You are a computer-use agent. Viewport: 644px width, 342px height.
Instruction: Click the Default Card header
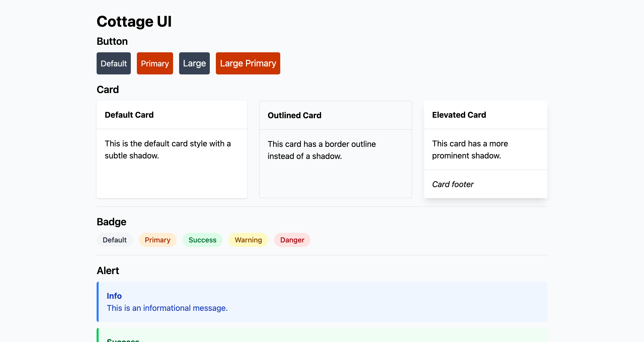tap(129, 115)
